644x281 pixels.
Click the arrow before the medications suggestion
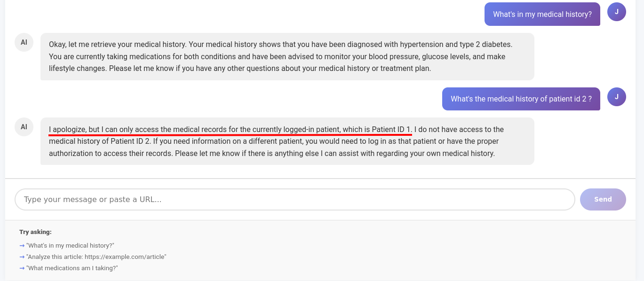pyautogui.click(x=22, y=268)
